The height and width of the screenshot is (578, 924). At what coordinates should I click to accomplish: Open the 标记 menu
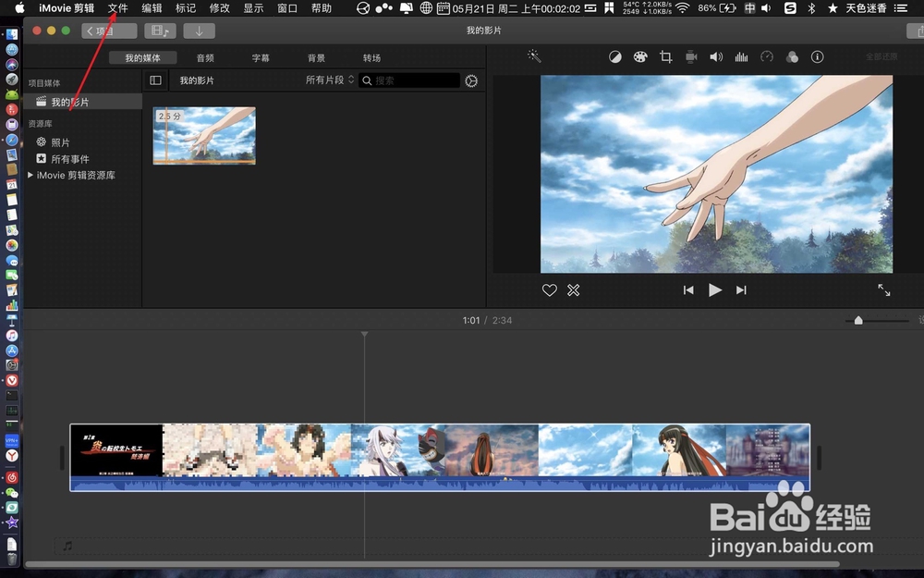tap(186, 8)
